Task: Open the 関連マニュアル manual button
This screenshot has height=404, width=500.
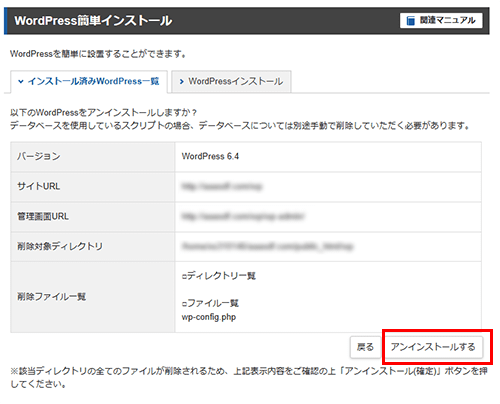Action: [441, 21]
